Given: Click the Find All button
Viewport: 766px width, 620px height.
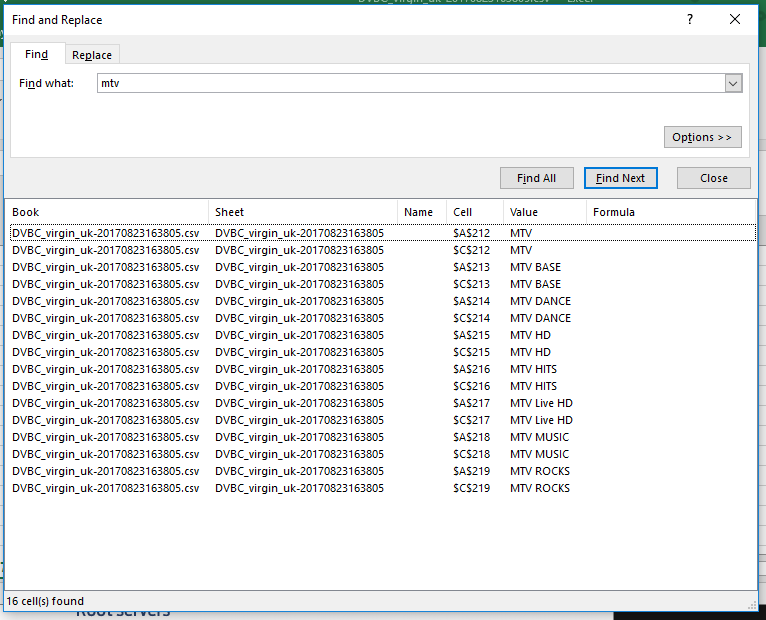Looking at the screenshot, I should pyautogui.click(x=536, y=178).
